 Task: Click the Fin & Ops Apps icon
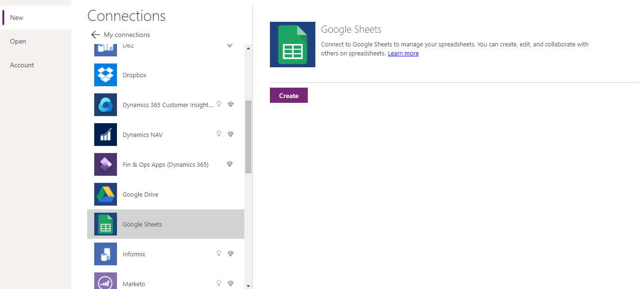click(x=106, y=164)
